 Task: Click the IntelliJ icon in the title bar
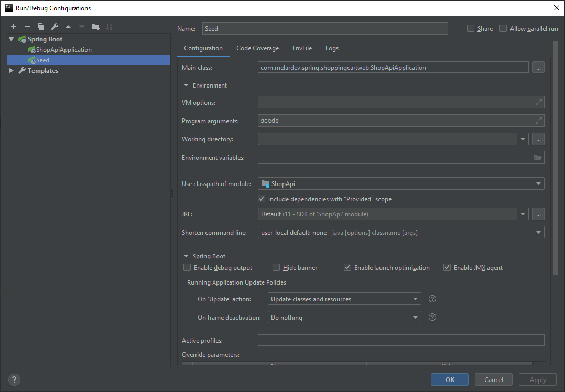pyautogui.click(x=8, y=8)
